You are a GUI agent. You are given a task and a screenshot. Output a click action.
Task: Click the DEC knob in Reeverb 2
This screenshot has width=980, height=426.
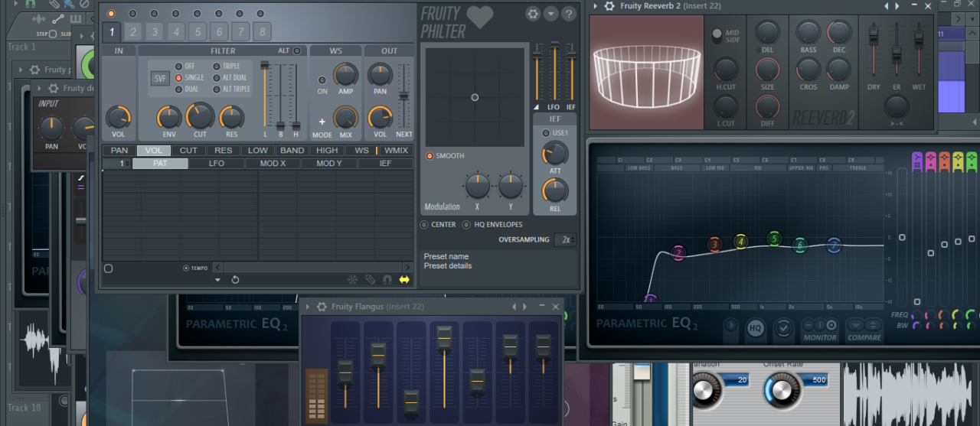click(x=839, y=33)
